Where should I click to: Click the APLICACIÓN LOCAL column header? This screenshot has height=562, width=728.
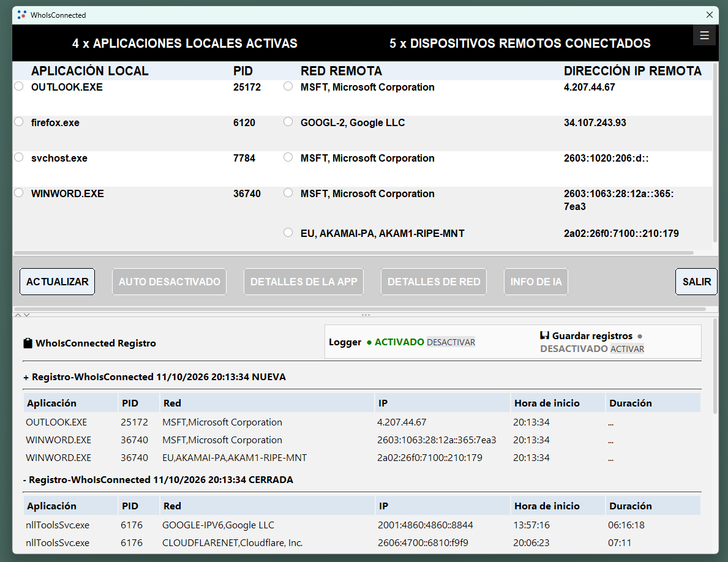coord(90,71)
